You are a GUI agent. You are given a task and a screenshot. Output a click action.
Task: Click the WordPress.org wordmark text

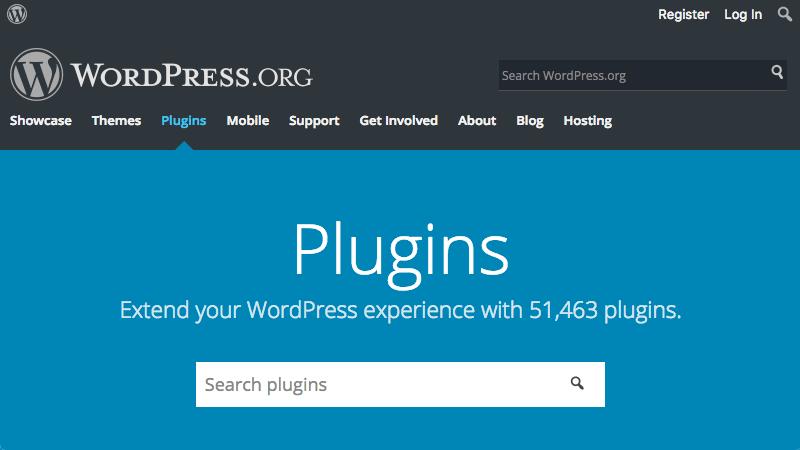coord(192,76)
